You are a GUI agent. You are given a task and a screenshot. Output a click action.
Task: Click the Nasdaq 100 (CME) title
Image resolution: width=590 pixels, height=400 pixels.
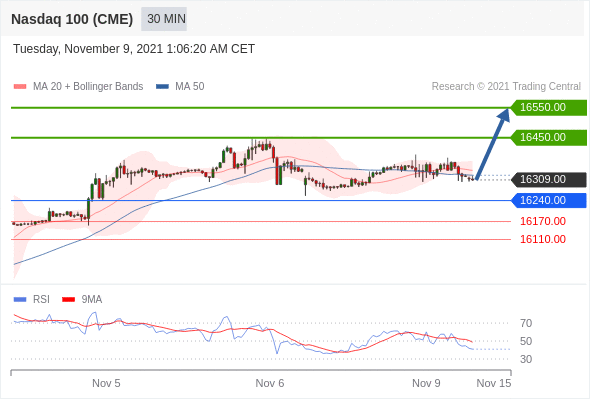point(72,19)
